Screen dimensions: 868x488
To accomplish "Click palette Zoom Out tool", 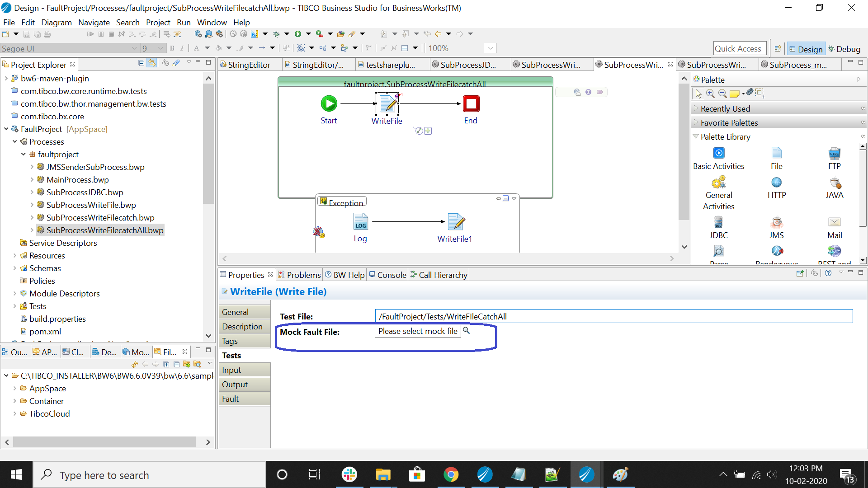I will [722, 94].
